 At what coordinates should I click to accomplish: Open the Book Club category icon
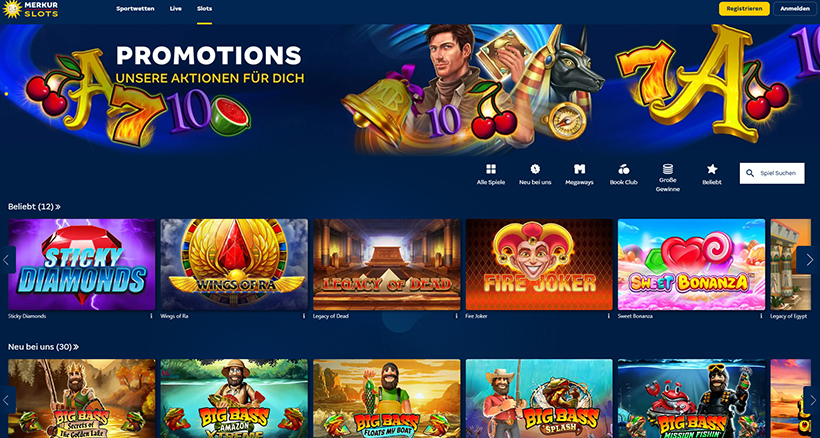[623, 169]
